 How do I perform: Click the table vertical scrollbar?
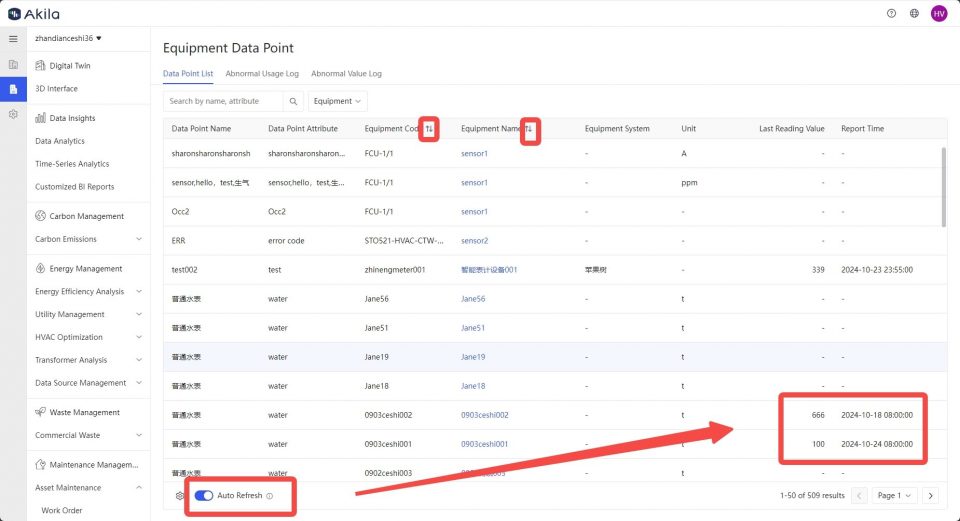click(943, 187)
